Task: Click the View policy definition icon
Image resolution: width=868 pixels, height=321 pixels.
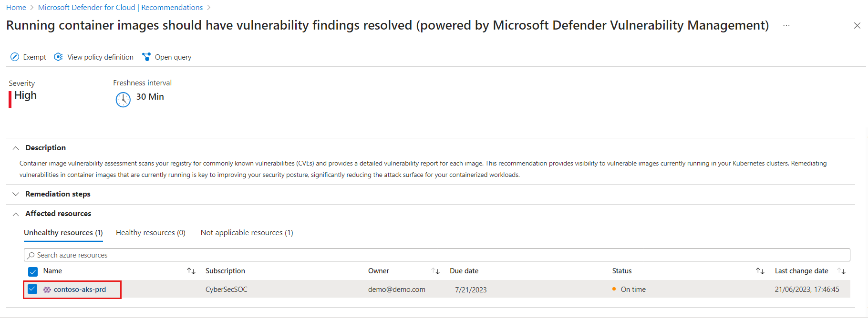Action: point(59,57)
